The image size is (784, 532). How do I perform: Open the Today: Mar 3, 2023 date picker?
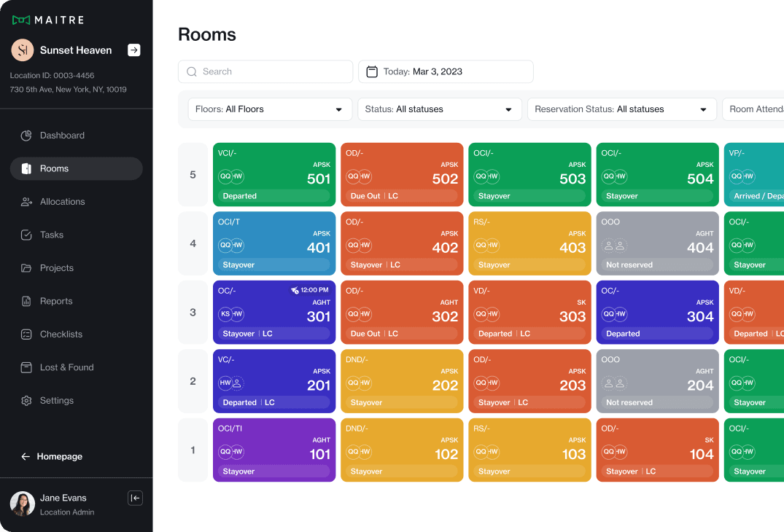click(446, 71)
